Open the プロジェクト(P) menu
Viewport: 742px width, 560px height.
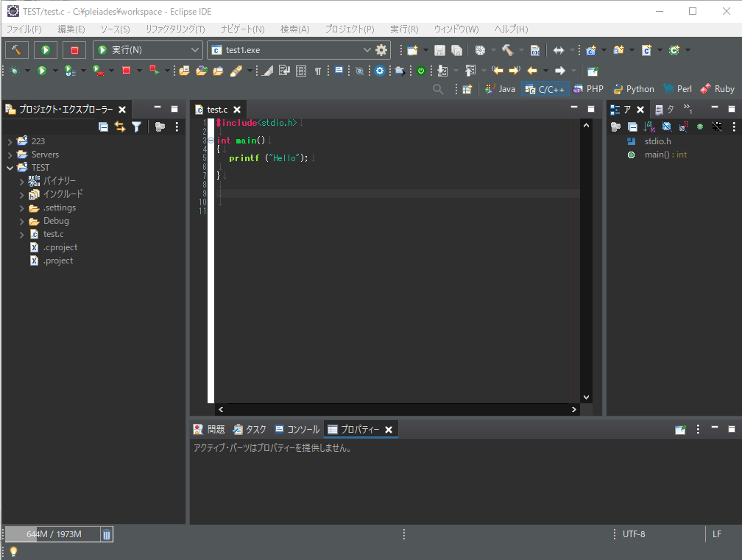point(349,29)
